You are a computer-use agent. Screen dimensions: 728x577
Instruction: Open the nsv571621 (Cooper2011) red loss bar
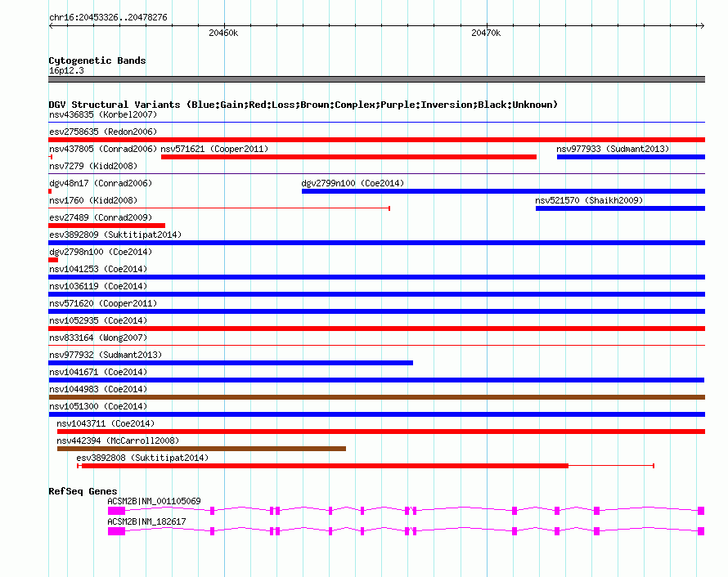tap(348, 157)
